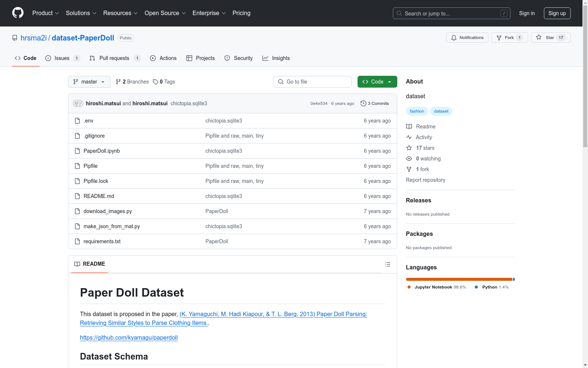Select the Code repository tab
The width and height of the screenshot is (588, 368).
tap(26, 58)
